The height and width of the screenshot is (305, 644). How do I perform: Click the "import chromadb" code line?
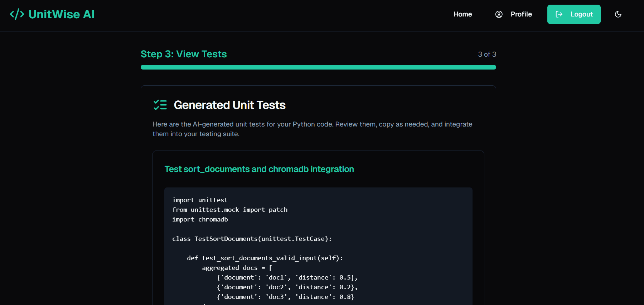[200, 219]
